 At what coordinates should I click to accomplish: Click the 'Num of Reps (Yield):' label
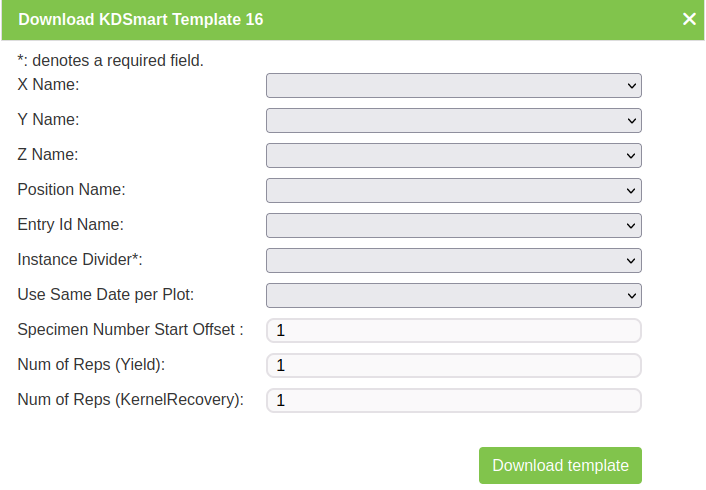tap(92, 365)
